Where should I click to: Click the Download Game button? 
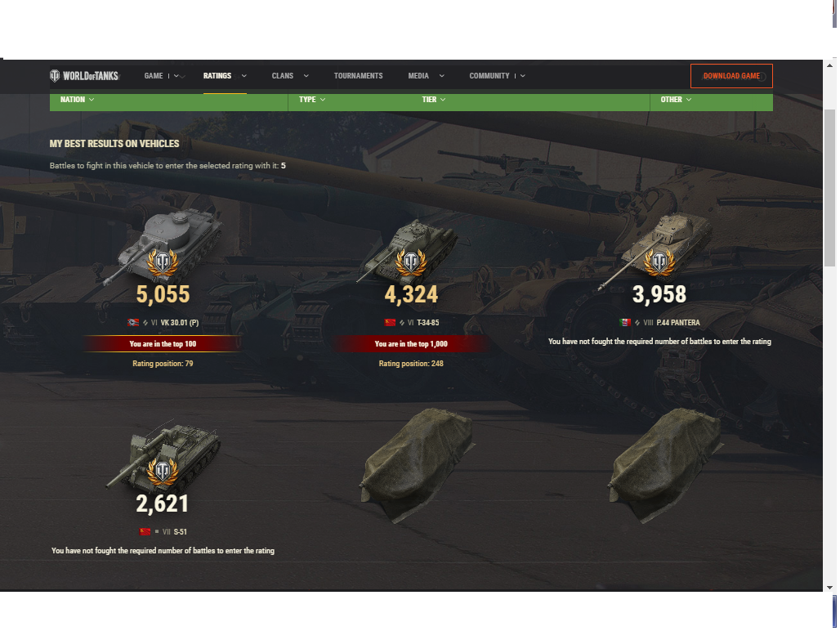pyautogui.click(x=731, y=76)
